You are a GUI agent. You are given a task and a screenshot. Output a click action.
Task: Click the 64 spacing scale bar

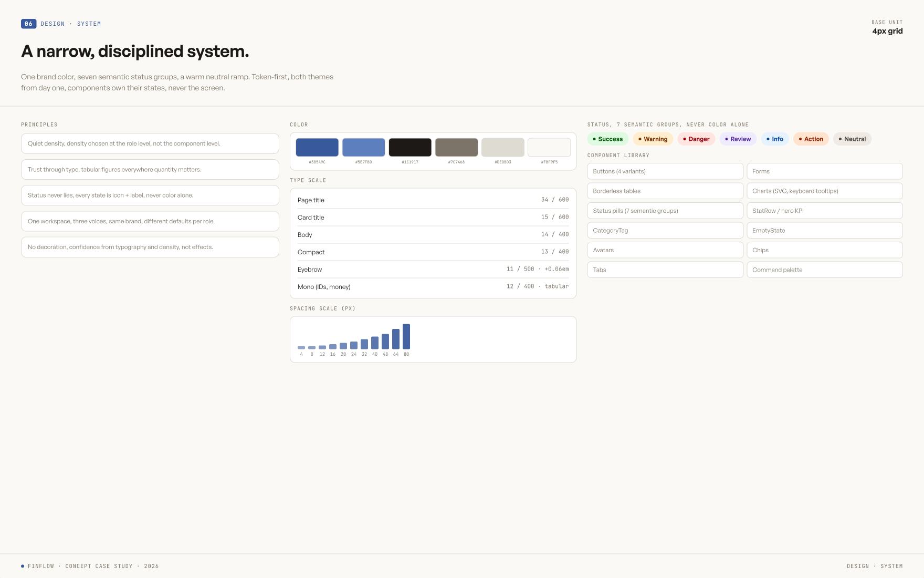coord(396,339)
